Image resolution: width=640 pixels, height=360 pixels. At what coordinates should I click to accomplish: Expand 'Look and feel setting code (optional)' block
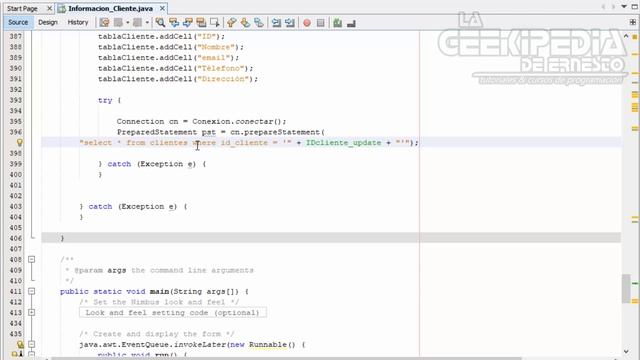(173, 313)
